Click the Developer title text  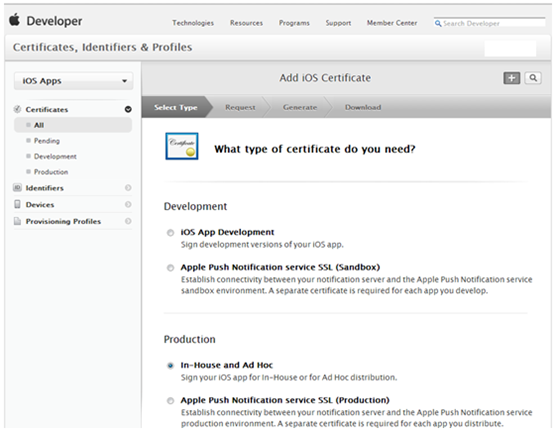(54, 21)
